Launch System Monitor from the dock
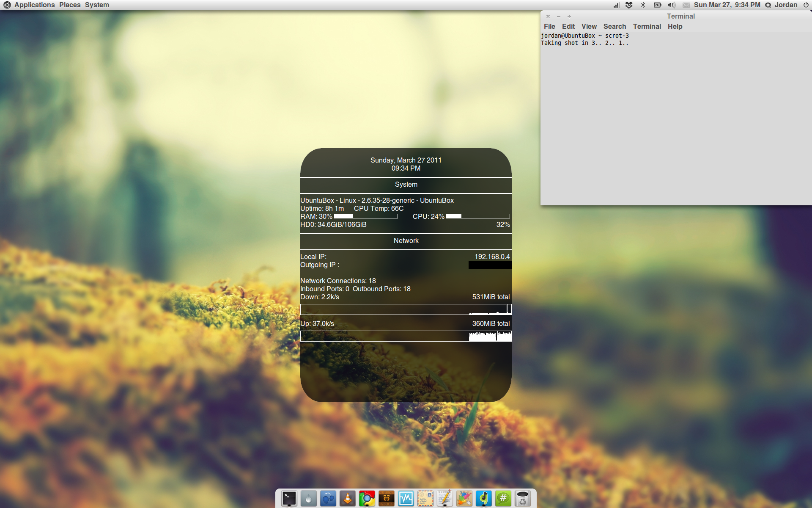Image resolution: width=812 pixels, height=508 pixels. tap(406, 499)
